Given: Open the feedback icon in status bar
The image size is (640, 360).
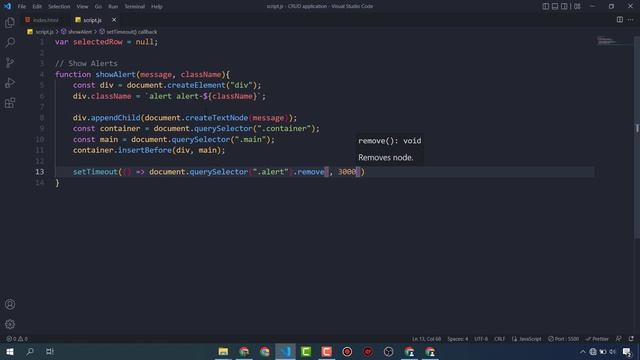Looking at the screenshot, I should pos(619,339).
